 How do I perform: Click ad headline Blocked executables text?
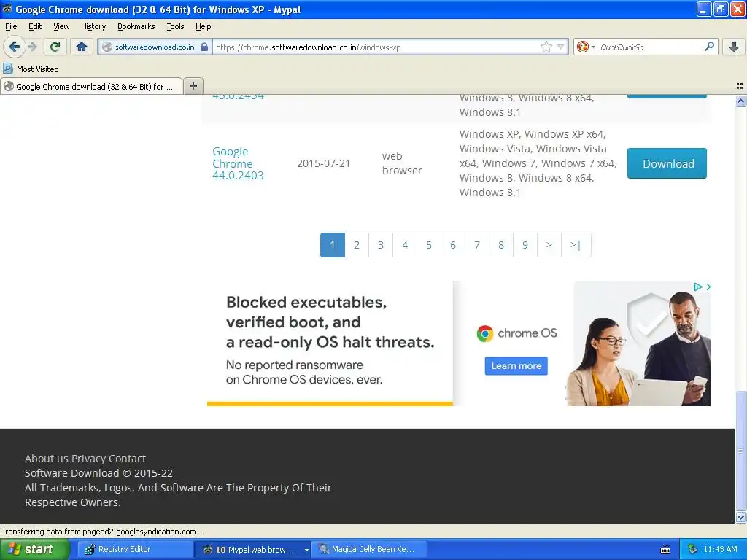point(330,322)
